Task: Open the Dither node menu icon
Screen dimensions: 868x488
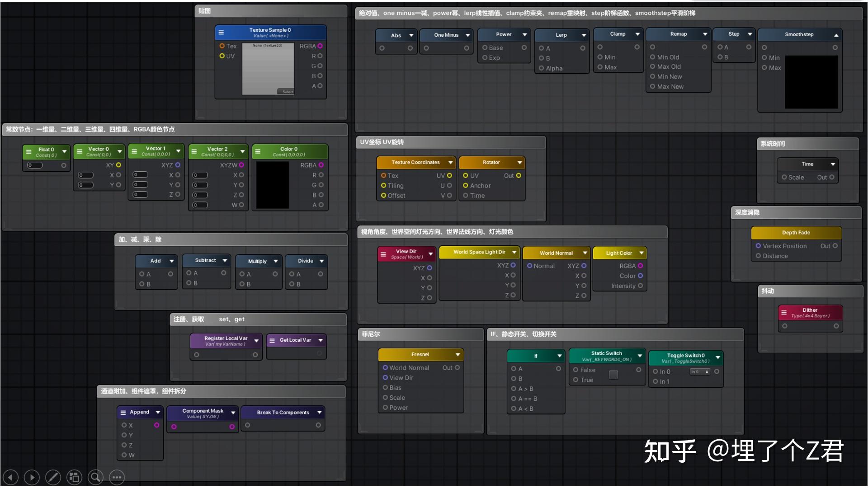Action: [785, 312]
